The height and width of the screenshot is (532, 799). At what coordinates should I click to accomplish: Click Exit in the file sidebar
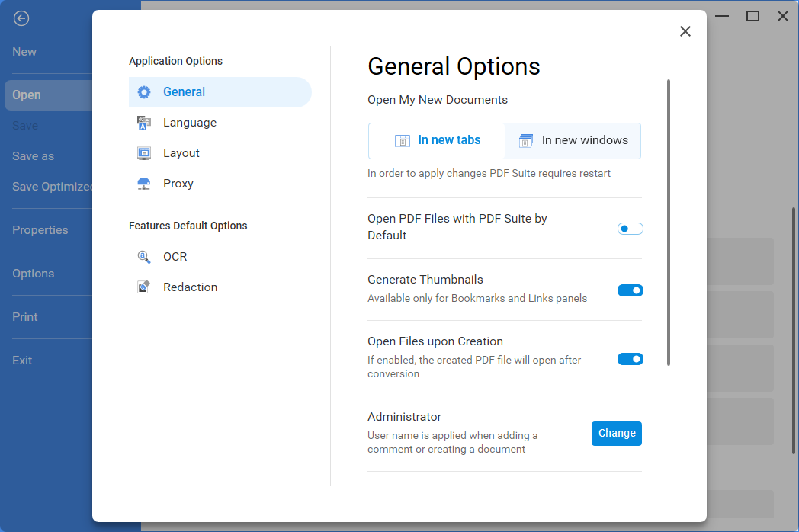[x=22, y=361]
